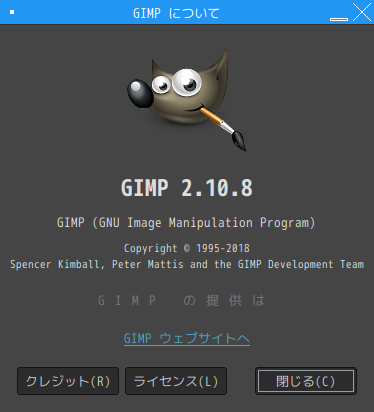The height and width of the screenshot is (412, 374).
Task: Click Wilber's black nose
Action: (140, 93)
